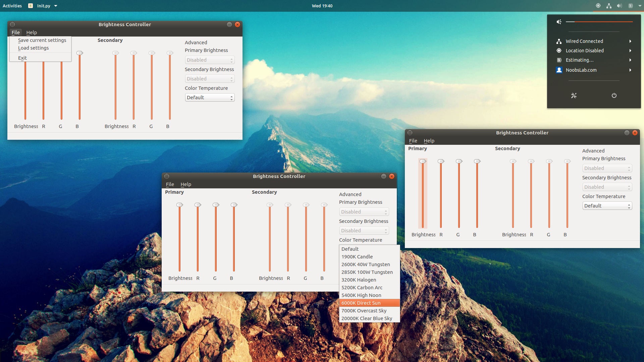Click the speaker icon in the top bar tray
644x362 pixels.
619,6
